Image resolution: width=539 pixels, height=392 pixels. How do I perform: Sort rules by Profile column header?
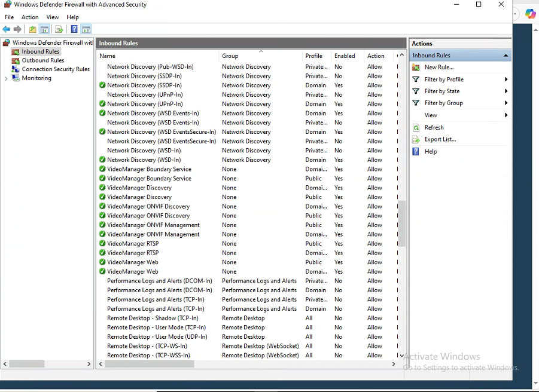pos(316,56)
